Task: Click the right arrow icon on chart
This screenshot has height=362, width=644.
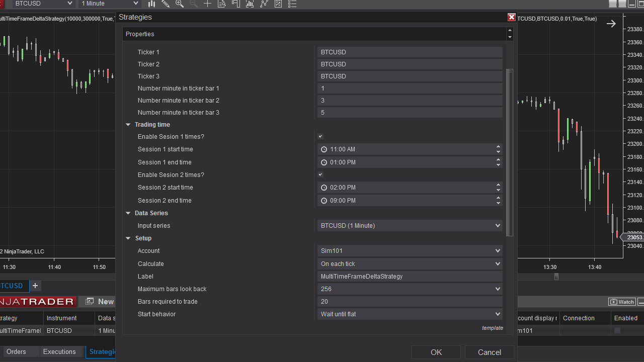Action: click(611, 24)
